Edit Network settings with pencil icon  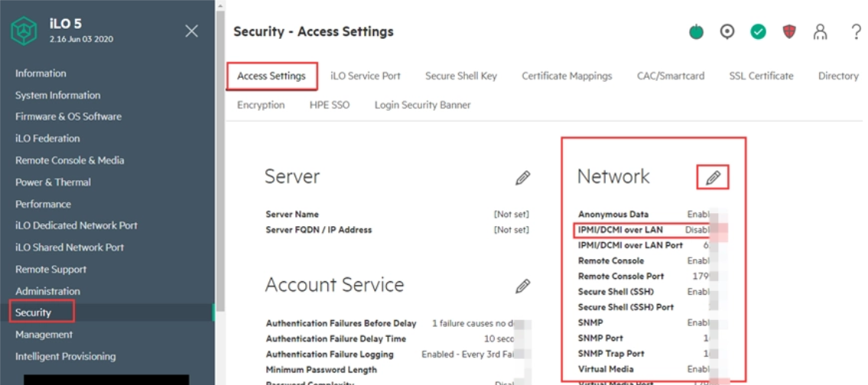(x=713, y=177)
